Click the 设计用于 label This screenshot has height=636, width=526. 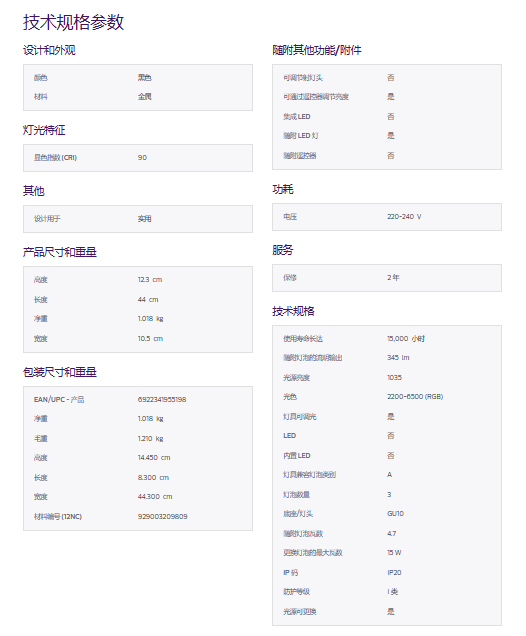coord(47,219)
